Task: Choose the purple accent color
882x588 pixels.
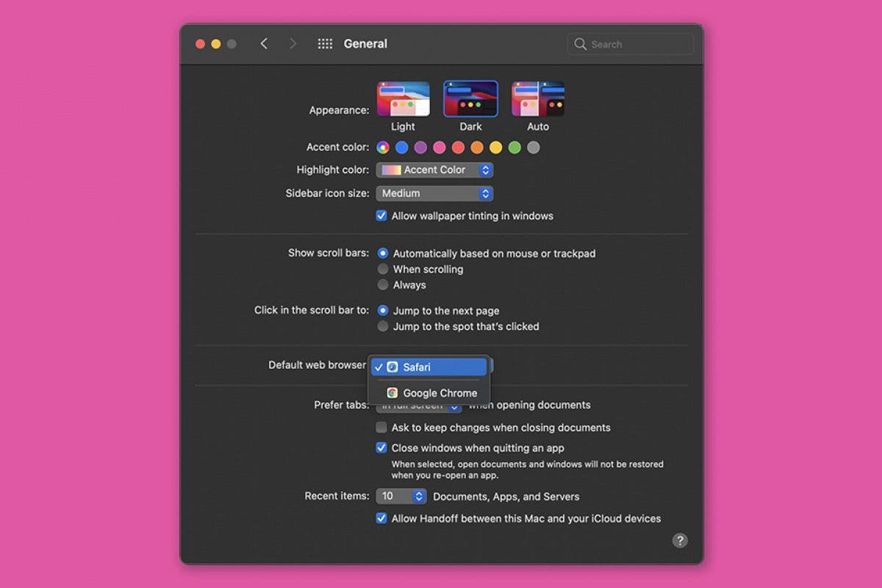Action: tap(420, 147)
